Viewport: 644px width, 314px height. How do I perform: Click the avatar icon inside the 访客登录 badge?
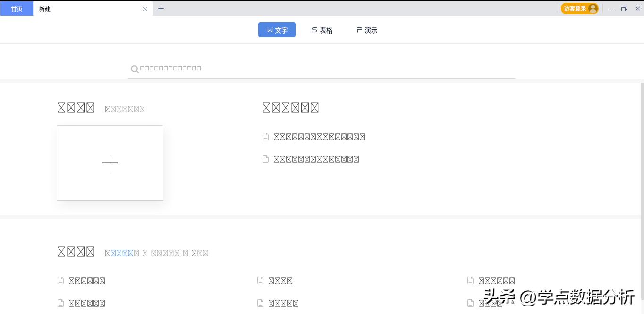[x=593, y=8]
